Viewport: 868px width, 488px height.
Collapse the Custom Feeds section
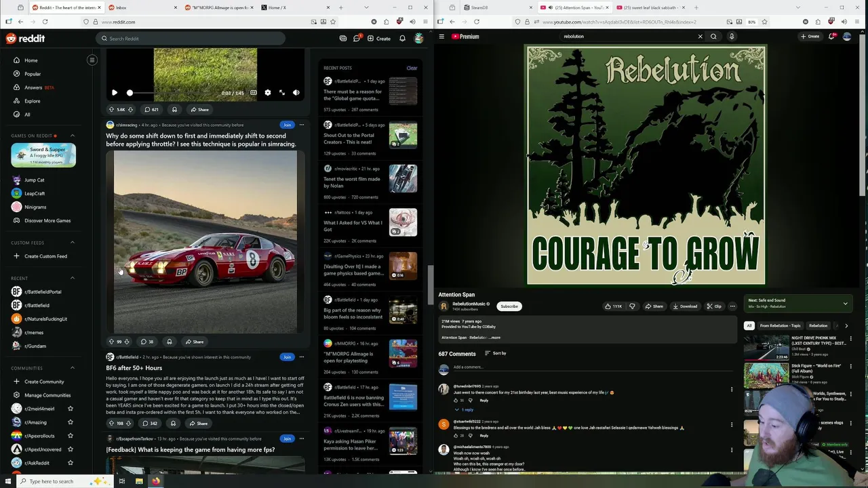pyautogui.click(x=73, y=243)
